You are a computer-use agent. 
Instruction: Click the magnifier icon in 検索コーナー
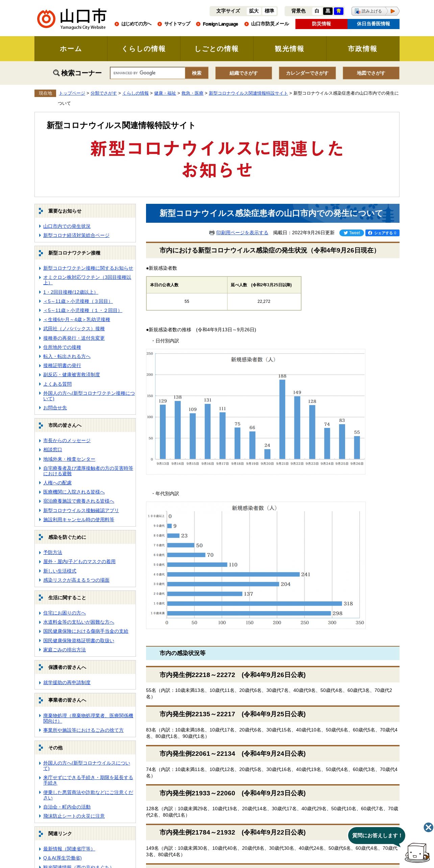(x=56, y=73)
